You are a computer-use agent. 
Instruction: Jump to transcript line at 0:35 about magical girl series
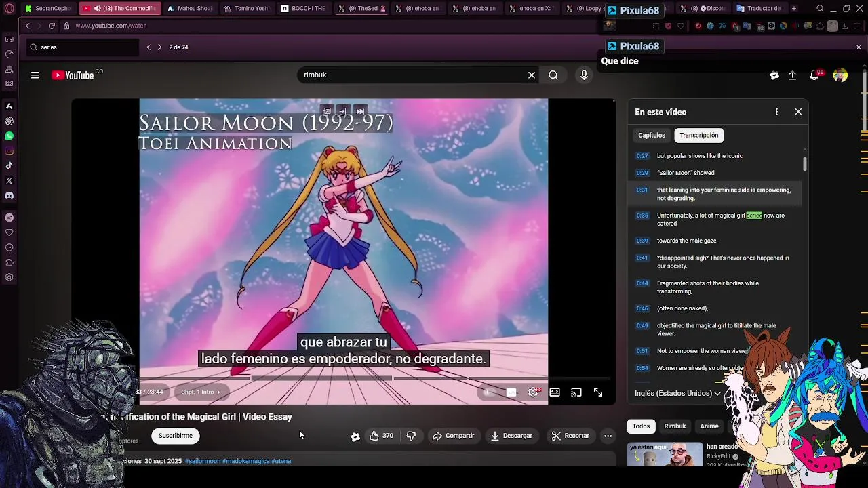(x=715, y=220)
